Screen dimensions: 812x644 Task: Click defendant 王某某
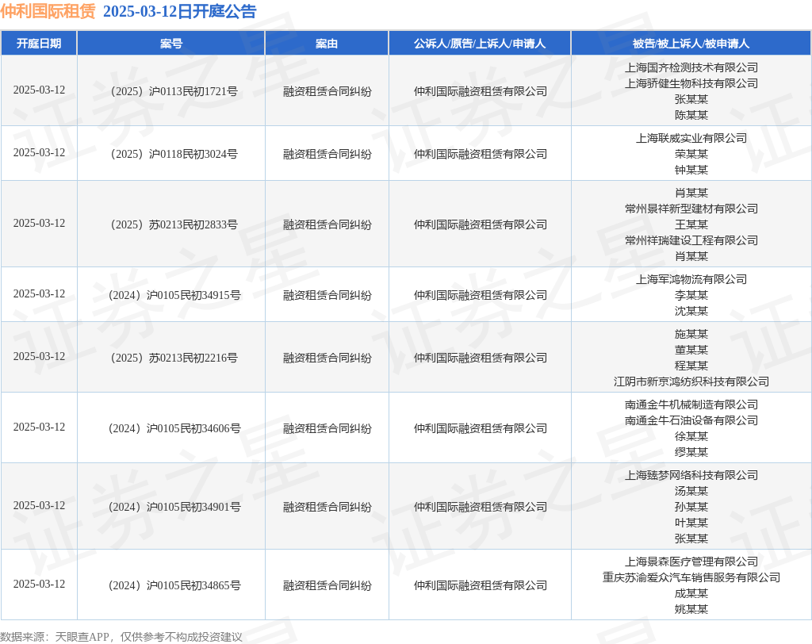pos(691,224)
